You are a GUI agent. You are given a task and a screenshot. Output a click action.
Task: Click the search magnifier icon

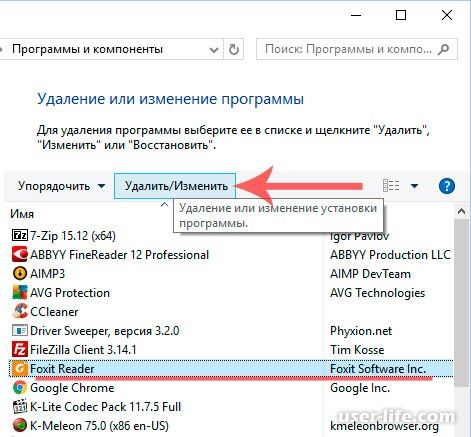coord(443,49)
